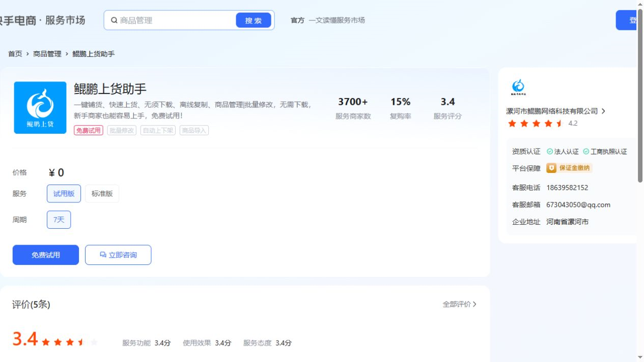Image resolution: width=644 pixels, height=362 pixels.
Task: Click the customer service phone 18639582152
Action: (567, 188)
